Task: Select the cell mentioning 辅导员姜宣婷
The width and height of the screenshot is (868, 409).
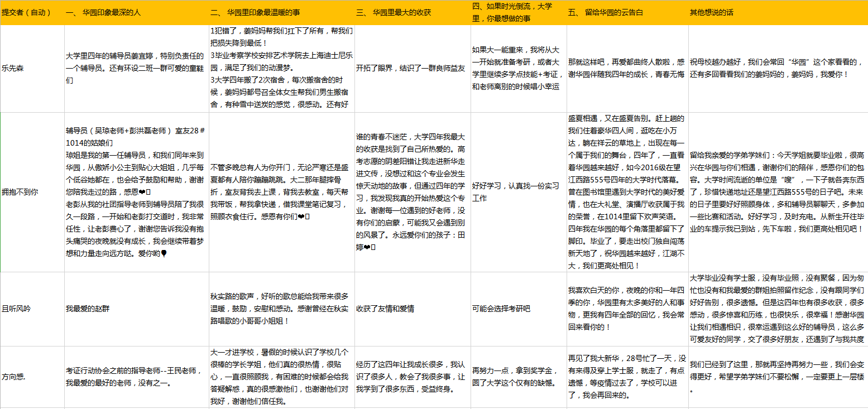Action: (x=136, y=69)
